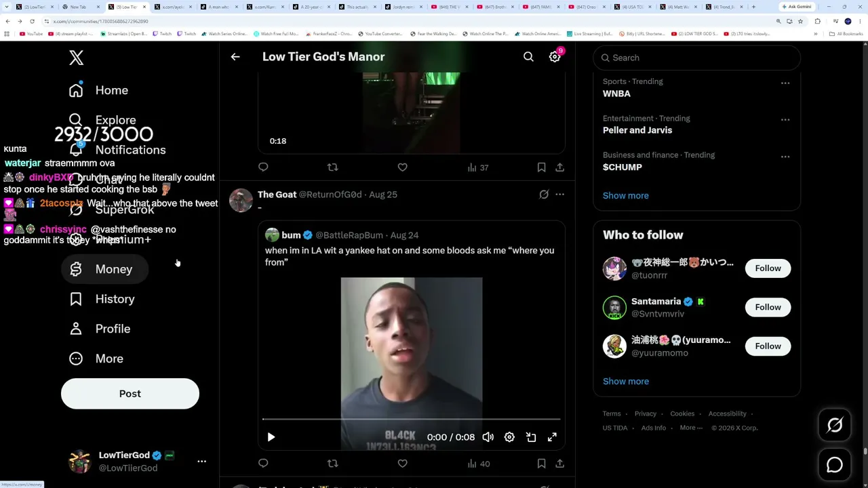Go back with the arrow beside Low Tier God's Manor

[x=235, y=57]
